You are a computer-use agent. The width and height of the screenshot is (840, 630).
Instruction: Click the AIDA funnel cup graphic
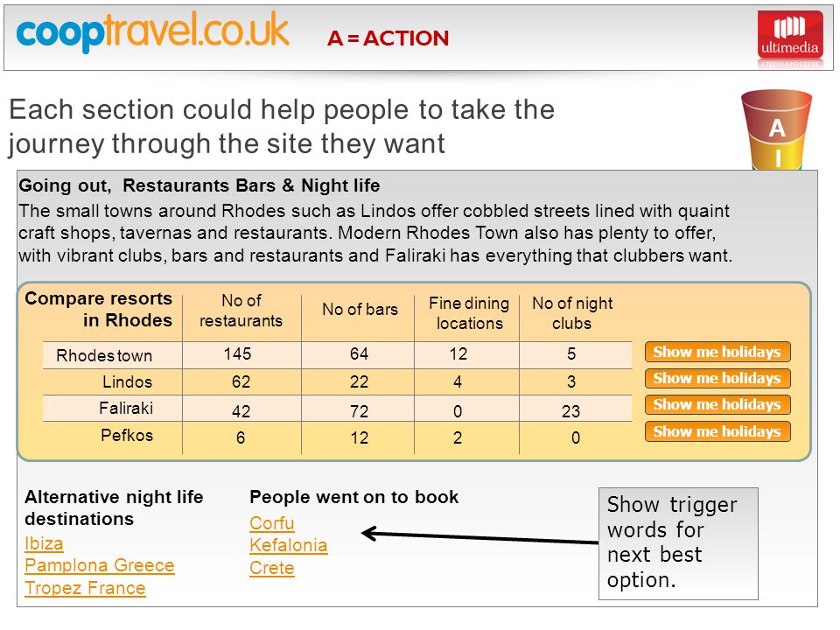click(x=777, y=129)
